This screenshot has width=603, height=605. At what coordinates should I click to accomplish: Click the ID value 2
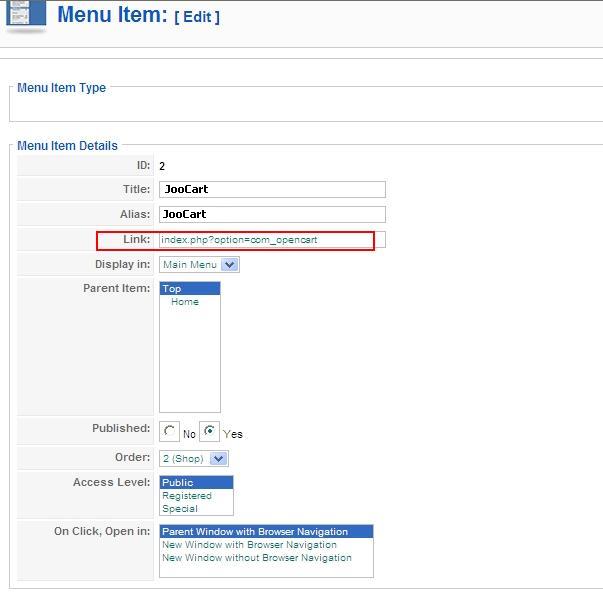[x=162, y=166]
